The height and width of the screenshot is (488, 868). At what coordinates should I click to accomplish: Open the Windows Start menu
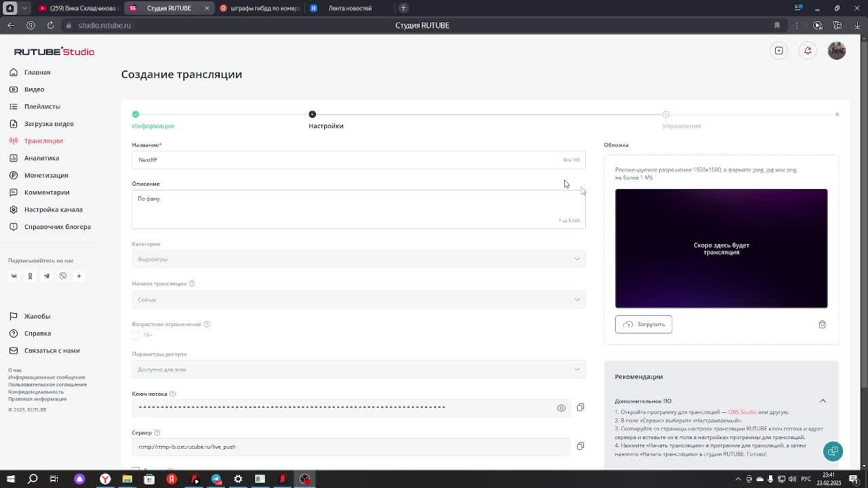pyautogui.click(x=10, y=479)
